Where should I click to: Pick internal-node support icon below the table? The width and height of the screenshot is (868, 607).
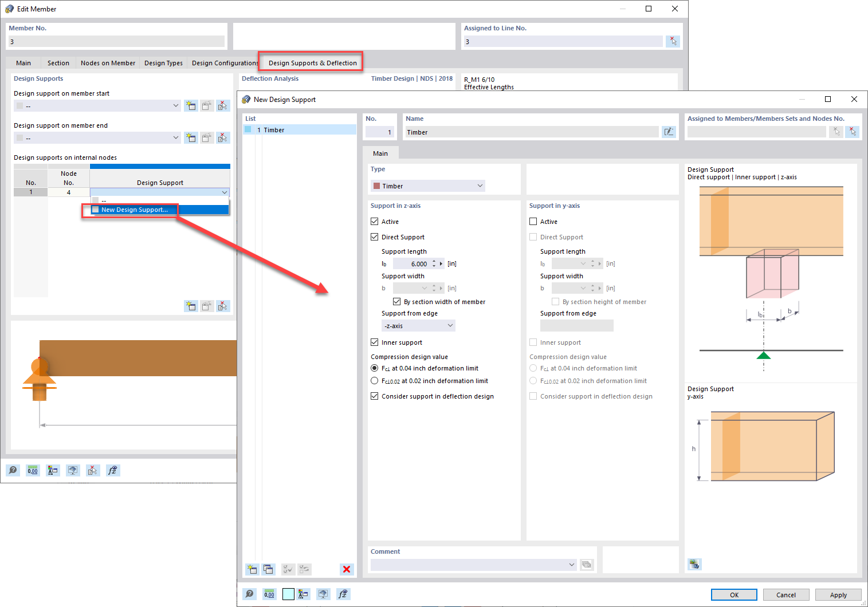[x=223, y=306]
